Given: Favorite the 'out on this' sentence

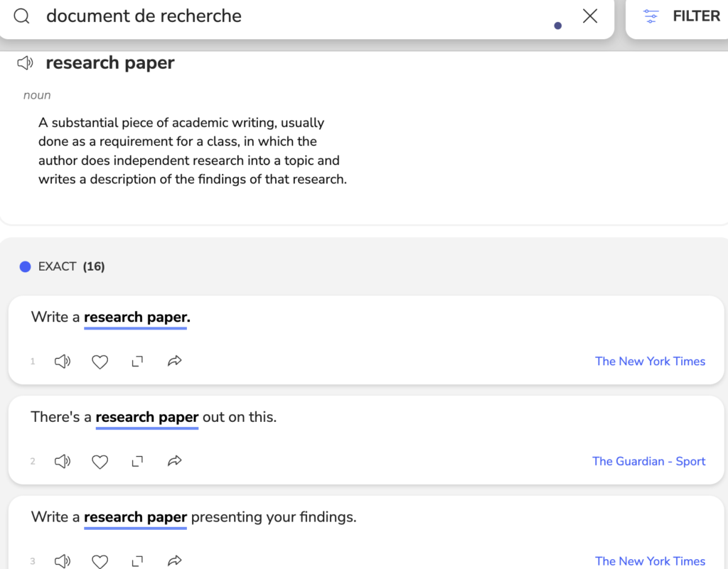Looking at the screenshot, I should pyautogui.click(x=100, y=462).
